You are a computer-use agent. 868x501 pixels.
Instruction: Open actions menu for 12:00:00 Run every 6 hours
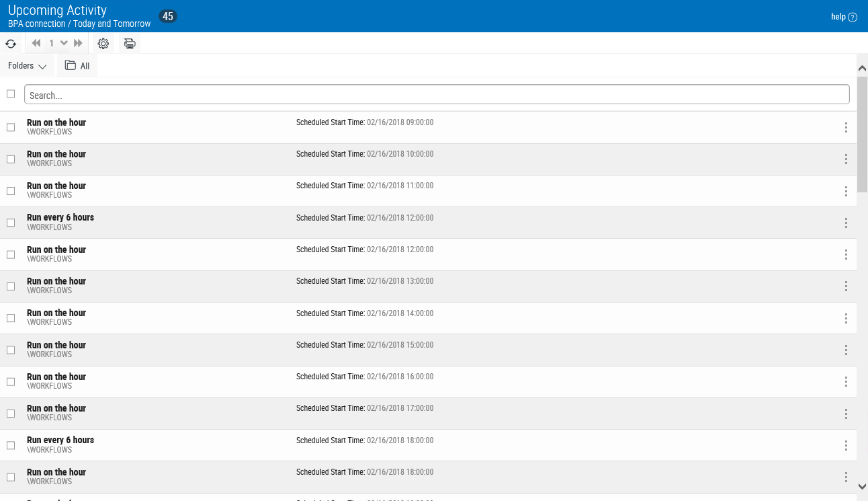846,223
